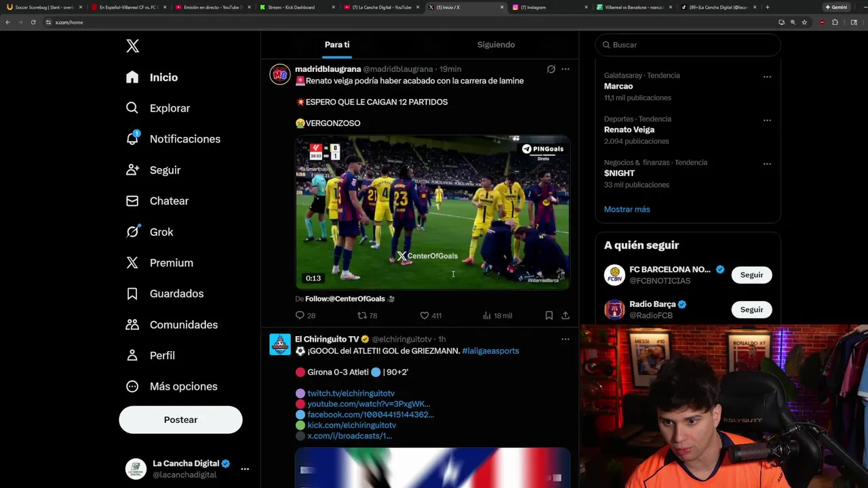Play the madridblaugrana video thumbnail

coord(433,212)
